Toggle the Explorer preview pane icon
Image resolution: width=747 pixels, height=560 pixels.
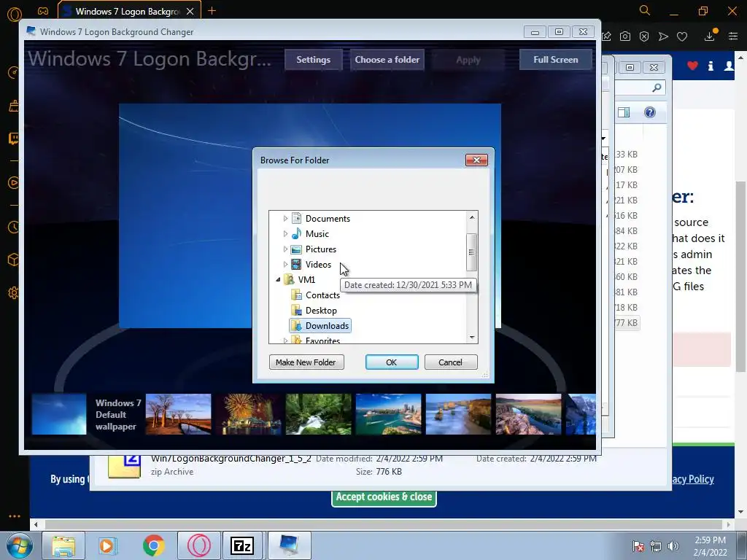624,112
